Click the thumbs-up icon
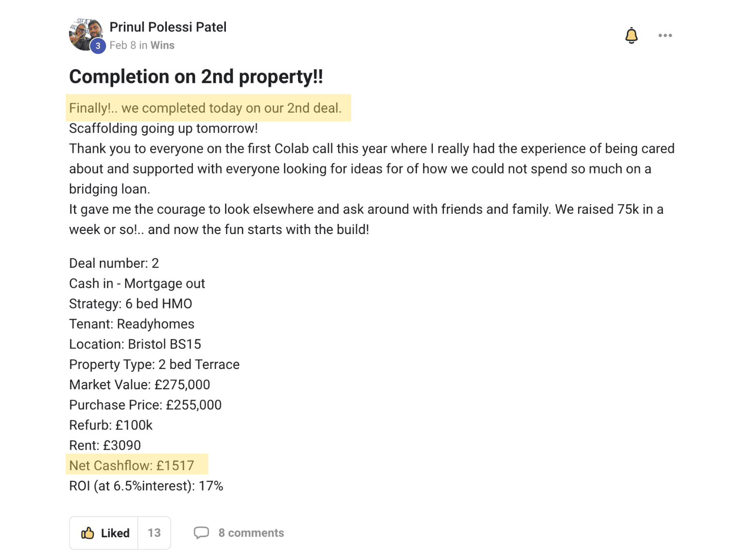 pyautogui.click(x=88, y=533)
